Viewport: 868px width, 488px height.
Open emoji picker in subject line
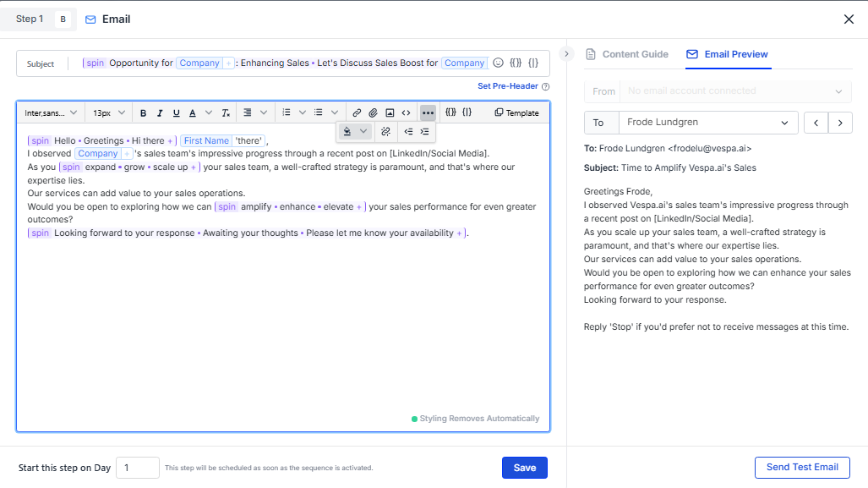[x=498, y=63]
